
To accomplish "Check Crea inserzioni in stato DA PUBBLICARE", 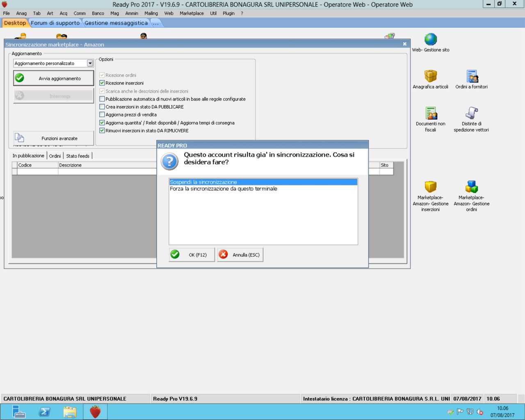I will click(102, 107).
